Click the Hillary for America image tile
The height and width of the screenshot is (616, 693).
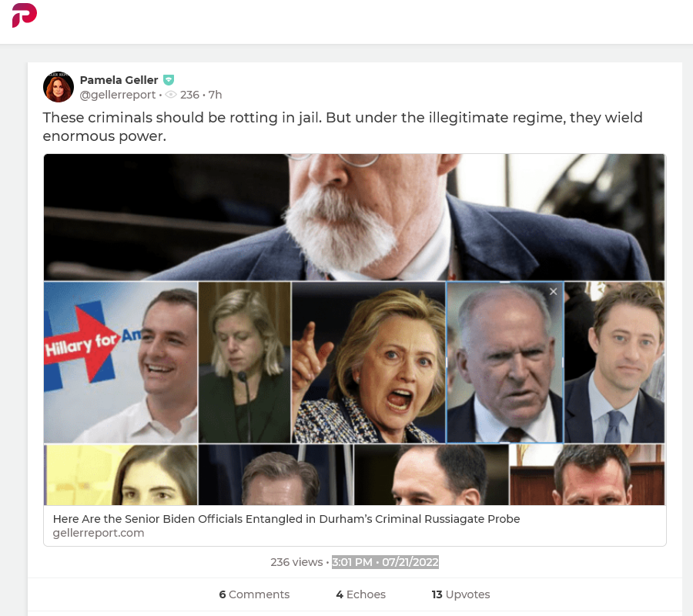[121, 363]
